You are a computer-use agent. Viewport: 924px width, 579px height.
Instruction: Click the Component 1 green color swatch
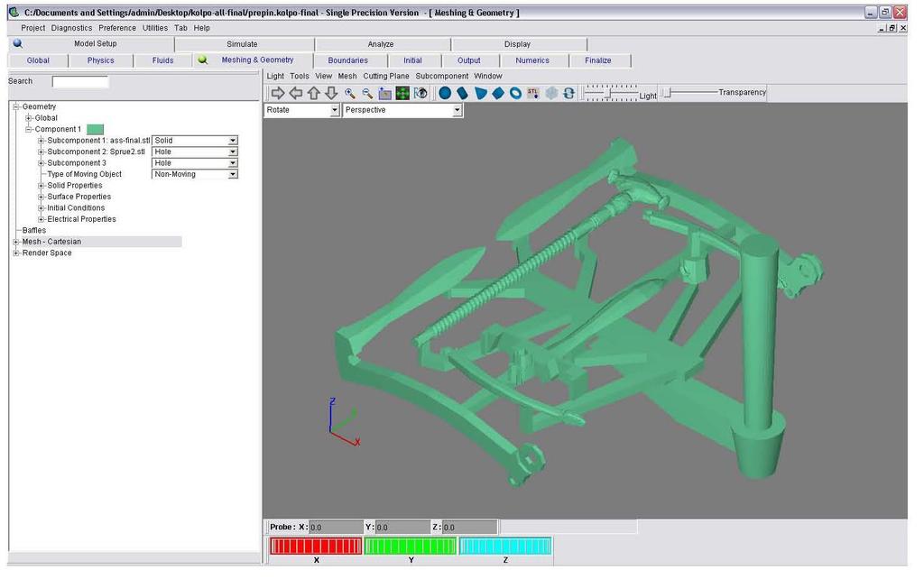(x=95, y=129)
